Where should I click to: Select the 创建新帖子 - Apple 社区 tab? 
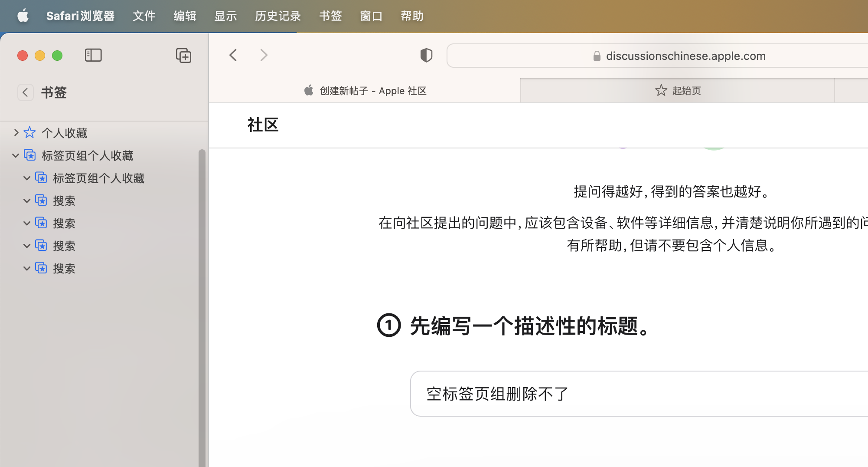click(x=365, y=91)
